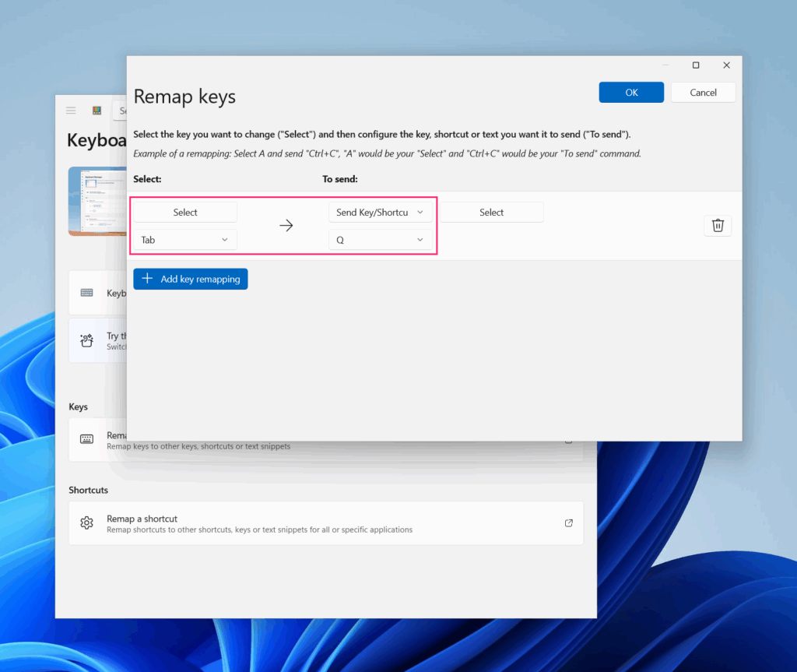This screenshot has width=797, height=672.
Task: Click keyboard icon in Keyboard Manager enable row
Action: 86,293
